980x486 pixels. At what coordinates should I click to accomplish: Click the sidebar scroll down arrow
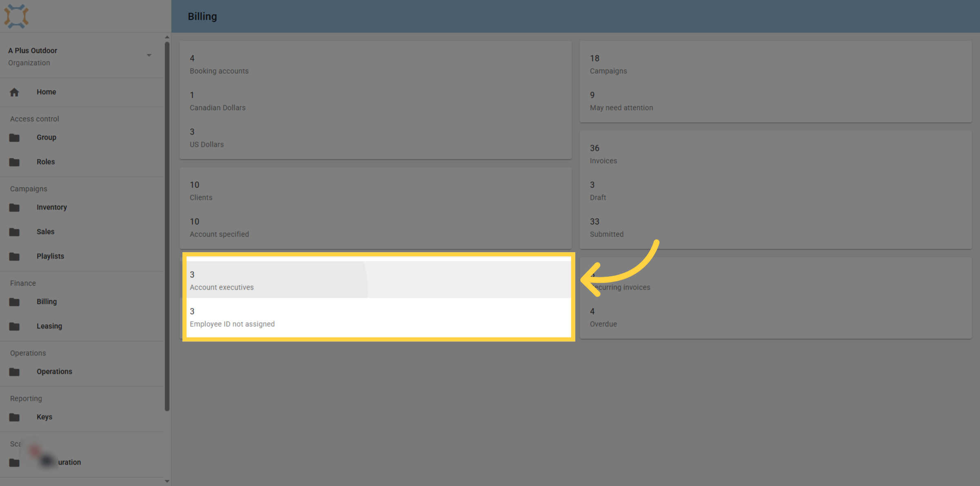(x=167, y=481)
